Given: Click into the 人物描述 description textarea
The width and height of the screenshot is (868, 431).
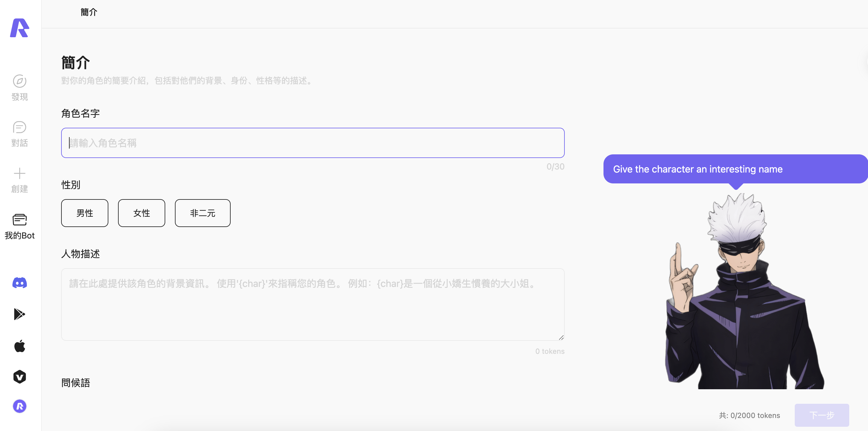Looking at the screenshot, I should (312, 304).
